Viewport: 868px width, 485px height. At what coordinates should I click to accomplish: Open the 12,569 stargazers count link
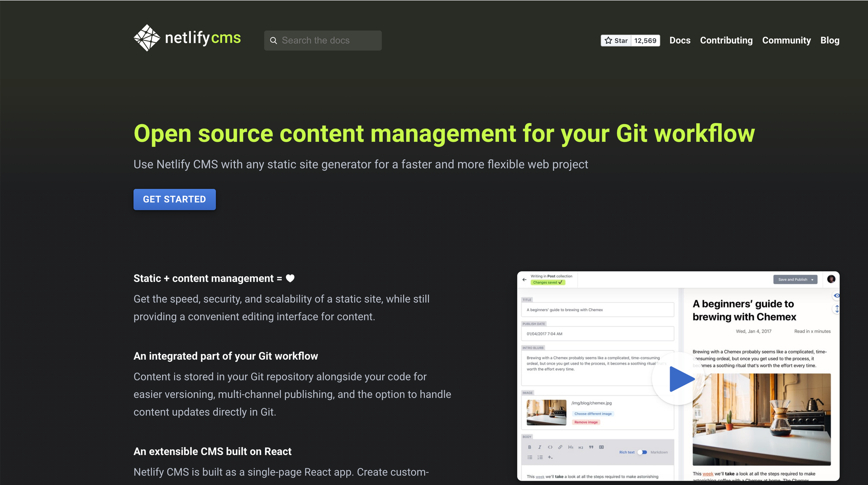(645, 40)
